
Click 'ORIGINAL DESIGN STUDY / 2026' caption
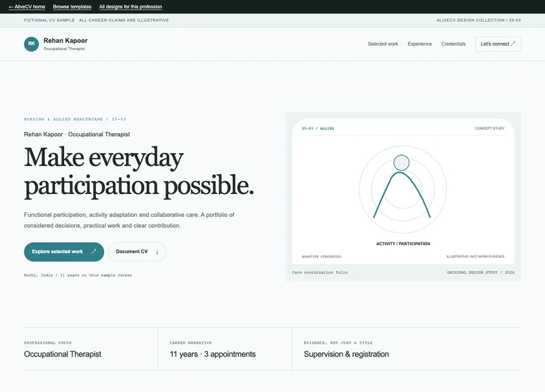480,272
